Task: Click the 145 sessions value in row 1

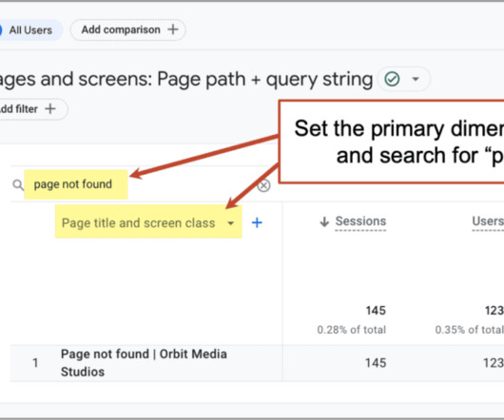Action: (x=376, y=363)
